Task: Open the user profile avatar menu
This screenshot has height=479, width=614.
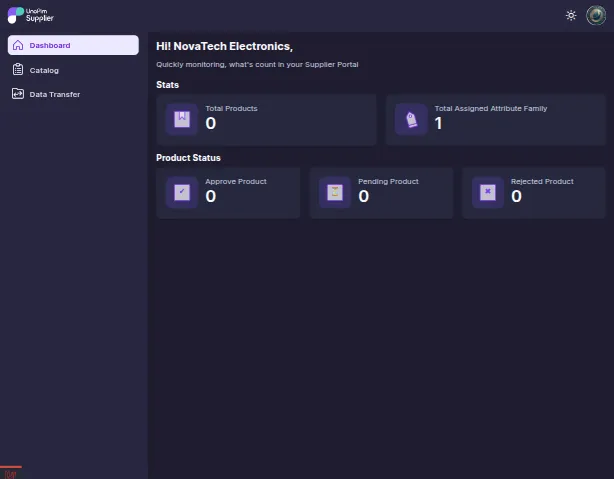Action: (x=596, y=15)
